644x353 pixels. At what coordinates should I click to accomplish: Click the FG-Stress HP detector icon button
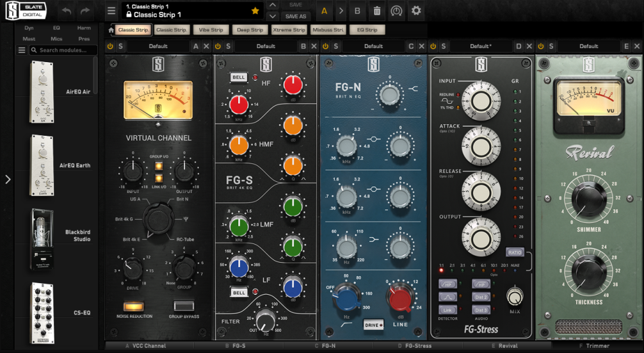pos(447,284)
